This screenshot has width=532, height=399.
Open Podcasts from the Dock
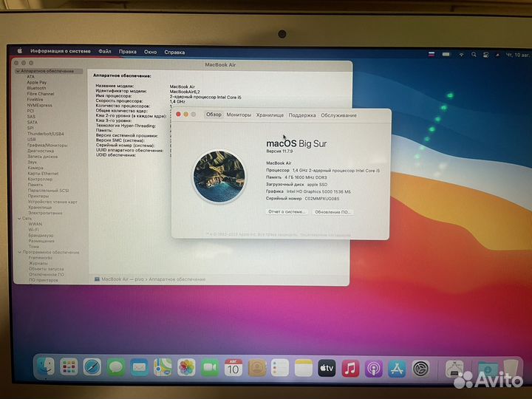click(x=374, y=369)
